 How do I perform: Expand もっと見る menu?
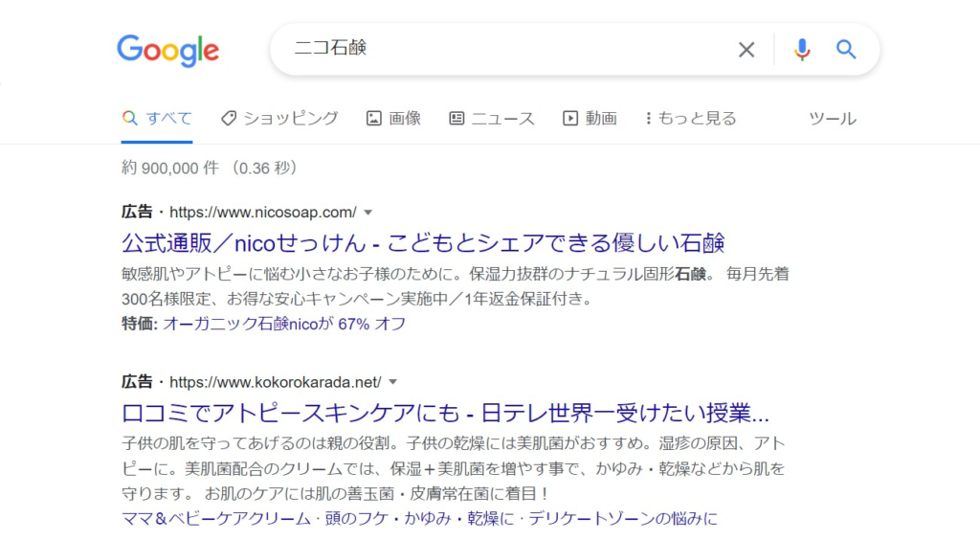[x=691, y=118]
